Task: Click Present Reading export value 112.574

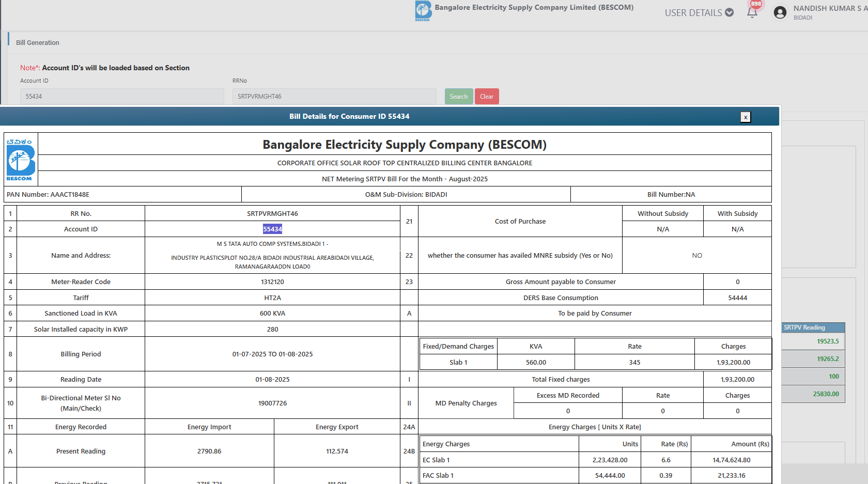Action: point(337,451)
